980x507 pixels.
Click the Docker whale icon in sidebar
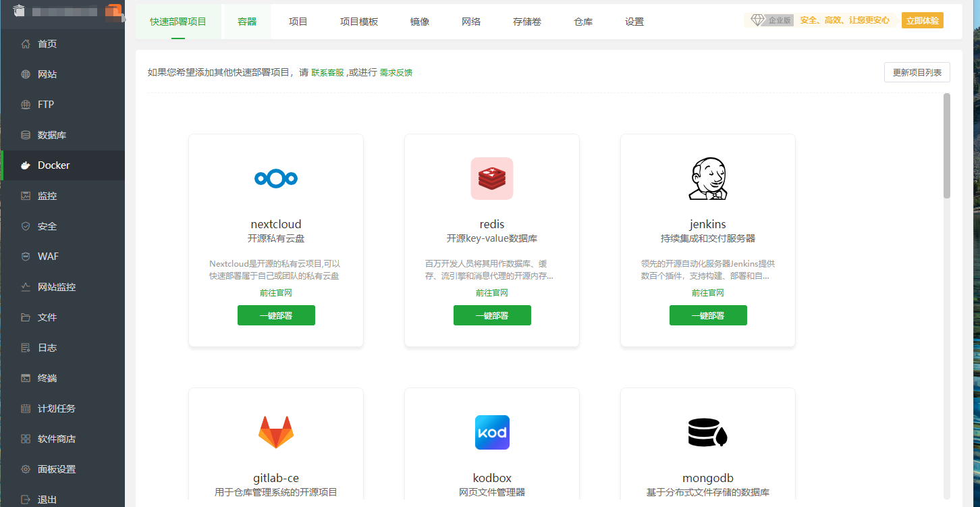click(x=26, y=165)
